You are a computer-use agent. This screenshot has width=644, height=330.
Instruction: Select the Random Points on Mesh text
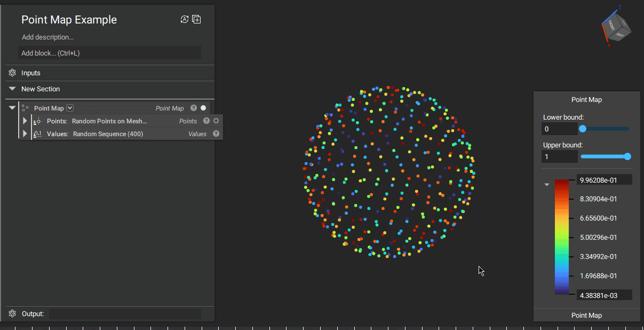109,121
